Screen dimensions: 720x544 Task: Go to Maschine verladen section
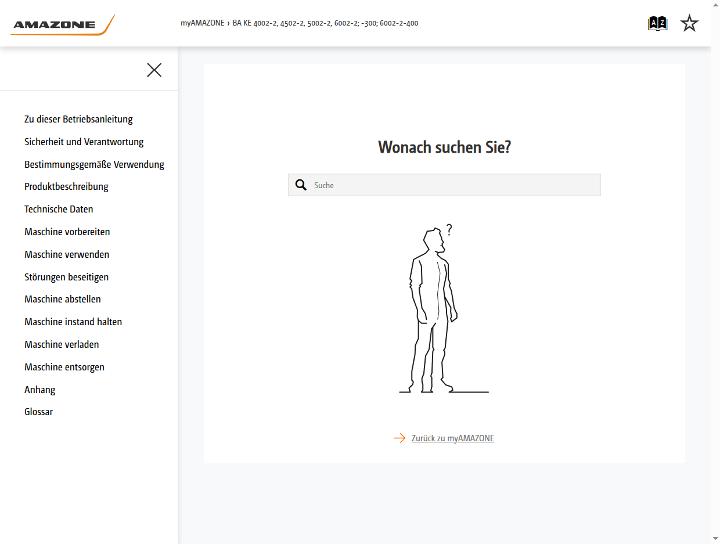pyautogui.click(x=62, y=344)
